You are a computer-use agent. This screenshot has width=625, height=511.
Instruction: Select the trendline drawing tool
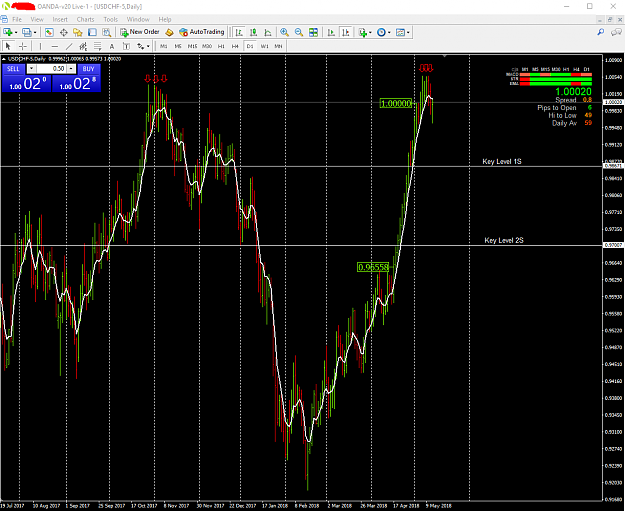coord(69,46)
